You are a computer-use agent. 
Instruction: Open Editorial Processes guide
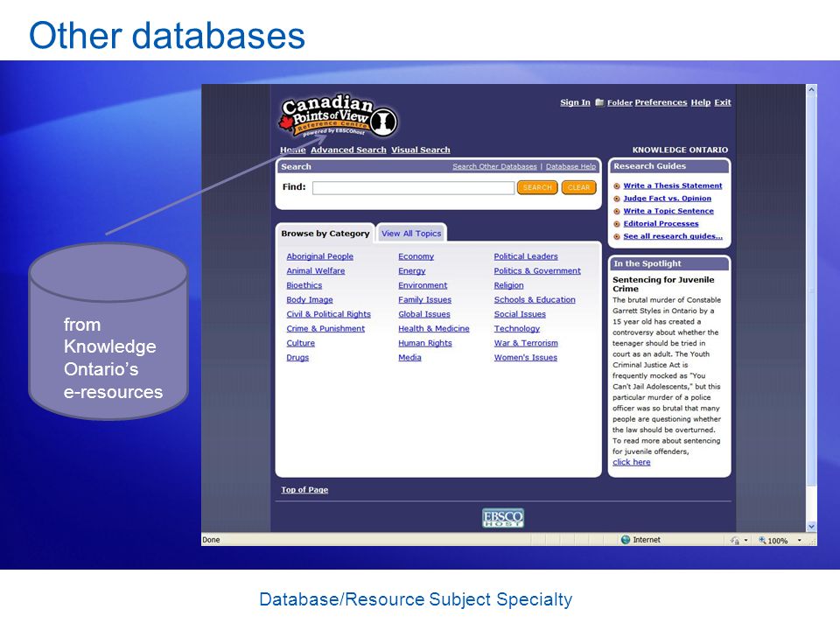661,224
